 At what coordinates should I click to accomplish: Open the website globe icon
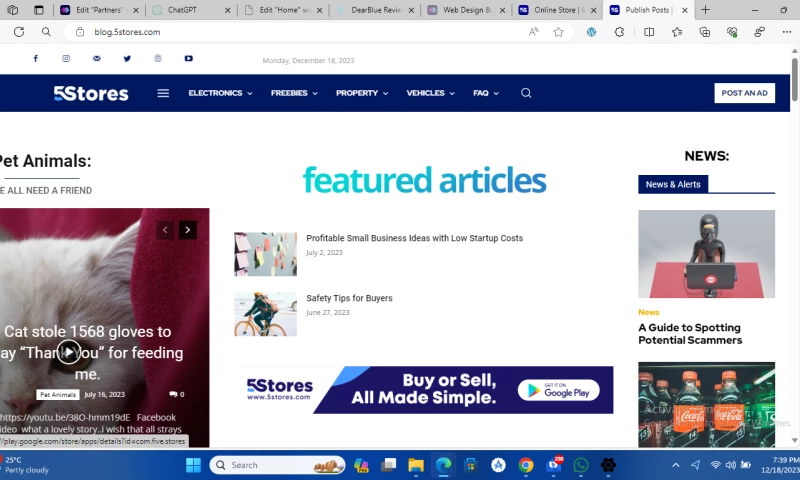(x=158, y=58)
